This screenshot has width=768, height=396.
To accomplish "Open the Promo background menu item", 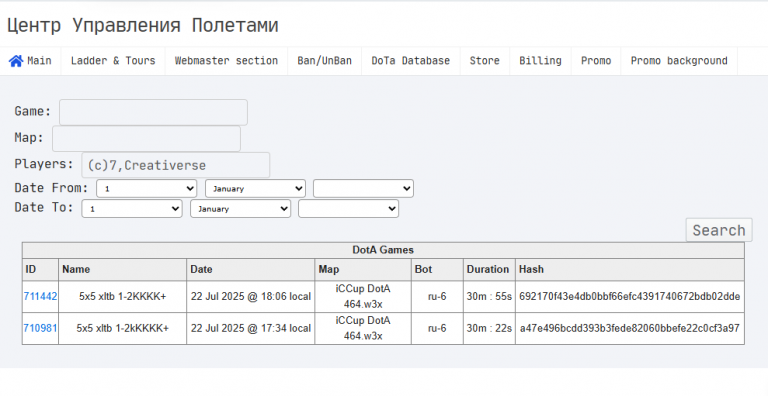I will 679,61.
